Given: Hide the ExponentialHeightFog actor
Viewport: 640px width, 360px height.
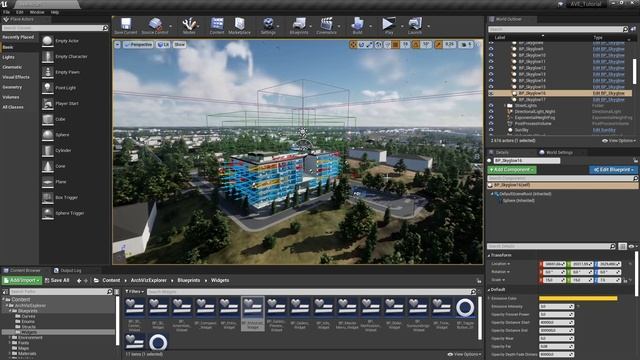Looking at the screenshot, I should (491, 118).
